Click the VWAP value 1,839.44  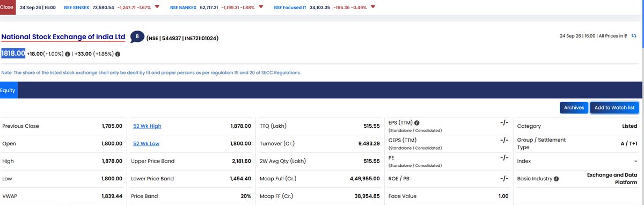(x=112, y=196)
